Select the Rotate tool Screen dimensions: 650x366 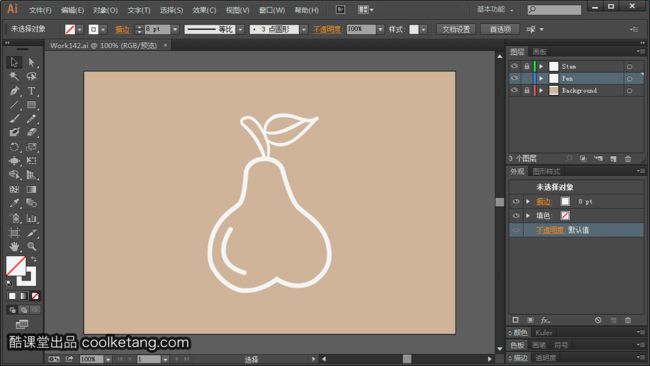[x=14, y=147]
